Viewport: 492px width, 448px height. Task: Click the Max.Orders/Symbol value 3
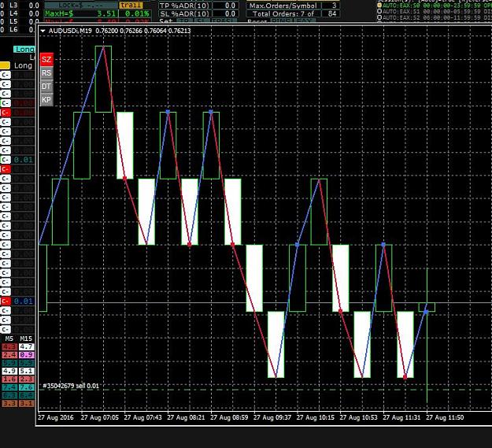tap(331, 6)
